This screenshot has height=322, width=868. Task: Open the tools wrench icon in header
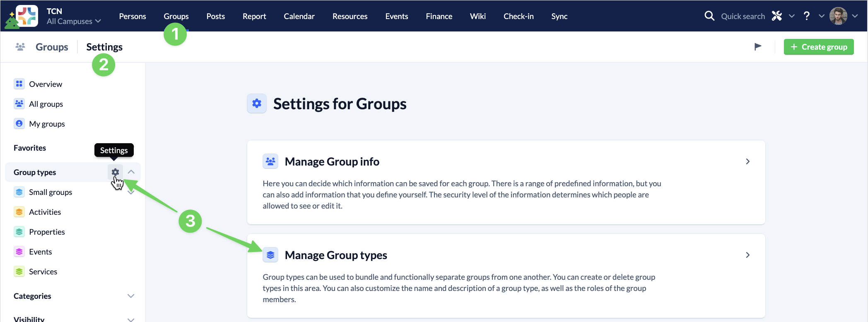[777, 16]
